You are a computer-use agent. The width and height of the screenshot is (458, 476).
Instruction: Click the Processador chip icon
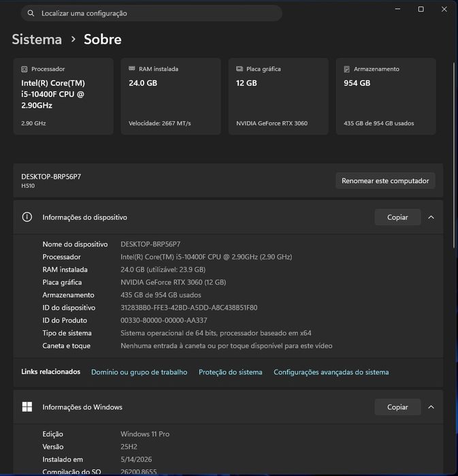[x=24, y=69]
